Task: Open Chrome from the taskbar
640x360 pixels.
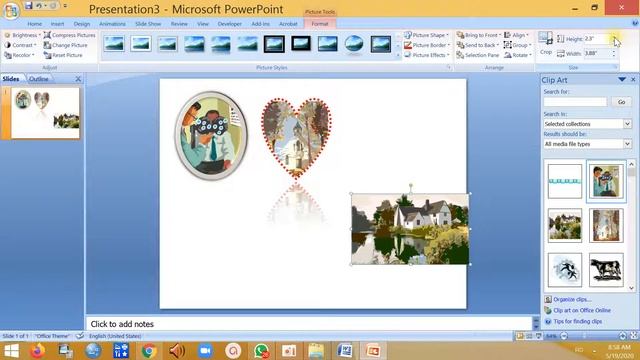Action: pos(149,351)
